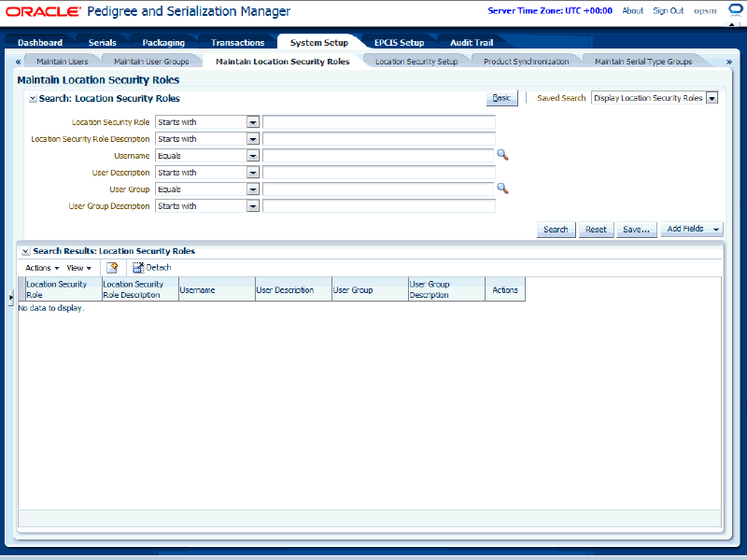This screenshot has height=560, width=747.
Task: Click into the Location Security Role text field
Action: (379, 122)
